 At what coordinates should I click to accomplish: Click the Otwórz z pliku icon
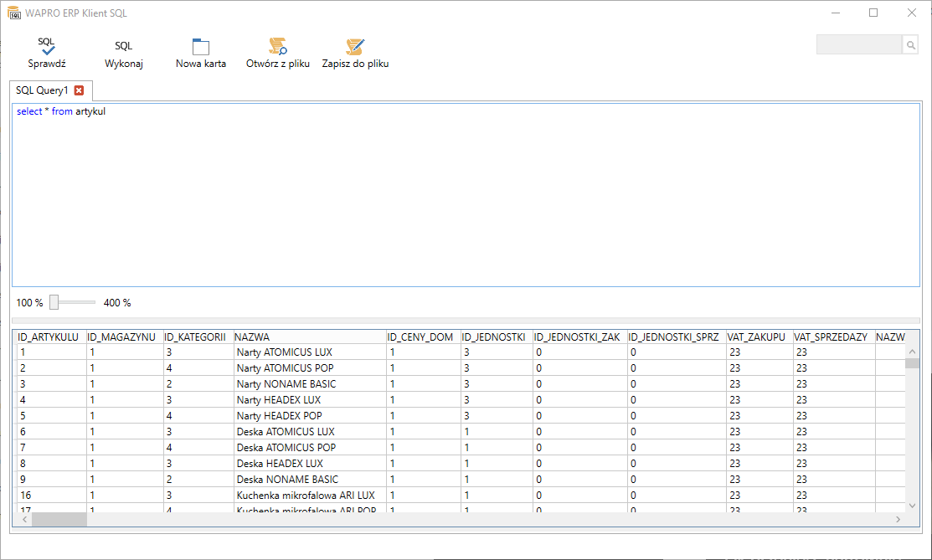277,48
